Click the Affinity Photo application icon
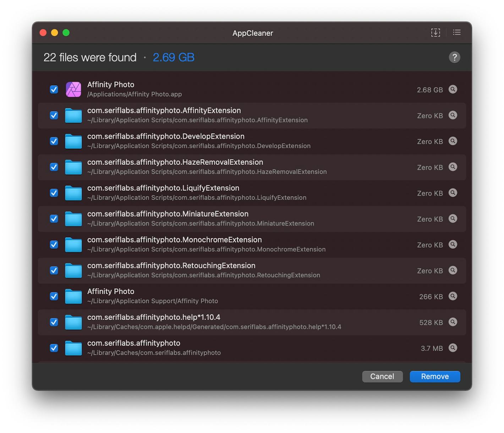The width and height of the screenshot is (504, 433). (x=73, y=90)
